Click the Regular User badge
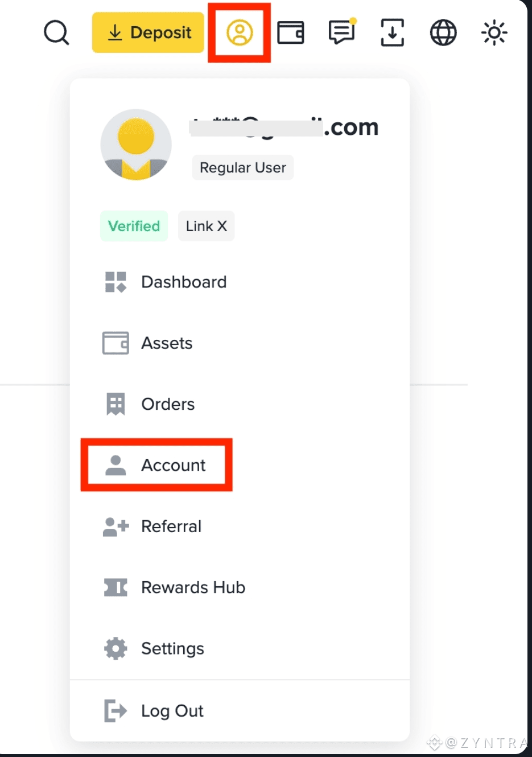Screen dimensions: 532x757 (x=243, y=167)
